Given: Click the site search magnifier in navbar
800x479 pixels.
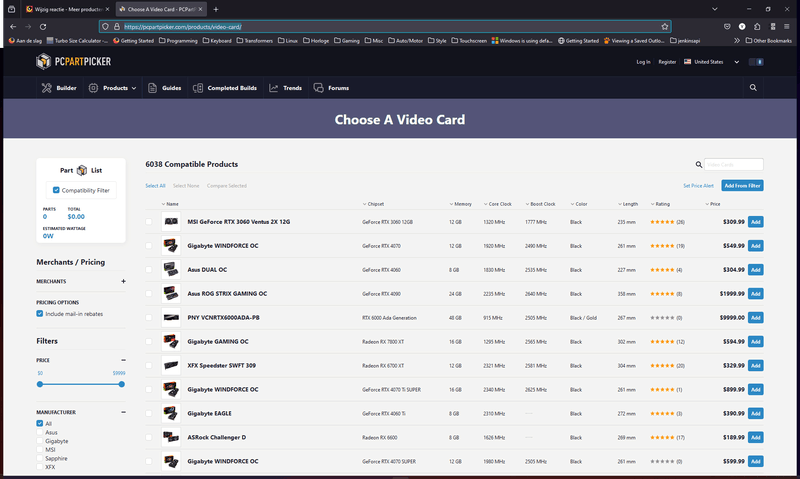Looking at the screenshot, I should point(753,88).
